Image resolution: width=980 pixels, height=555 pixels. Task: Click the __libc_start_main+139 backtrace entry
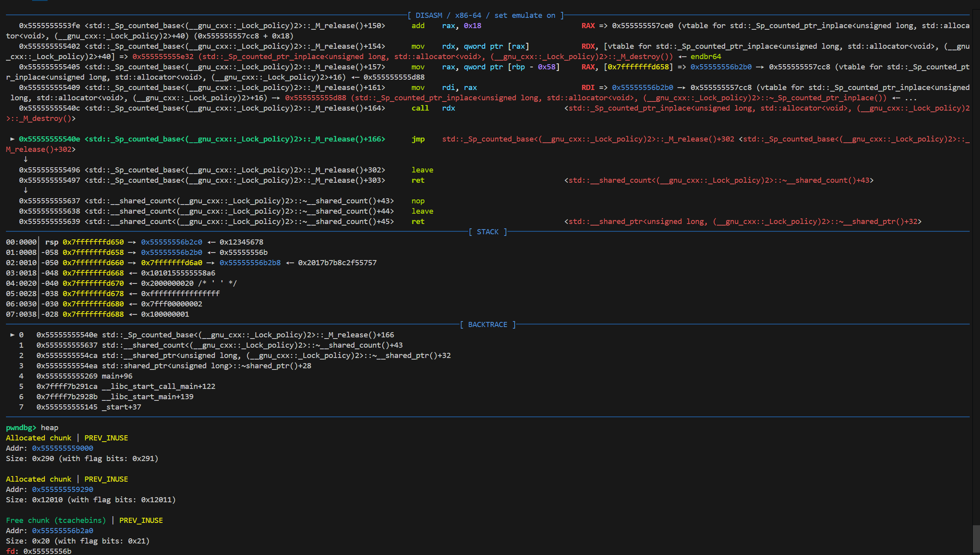point(147,397)
